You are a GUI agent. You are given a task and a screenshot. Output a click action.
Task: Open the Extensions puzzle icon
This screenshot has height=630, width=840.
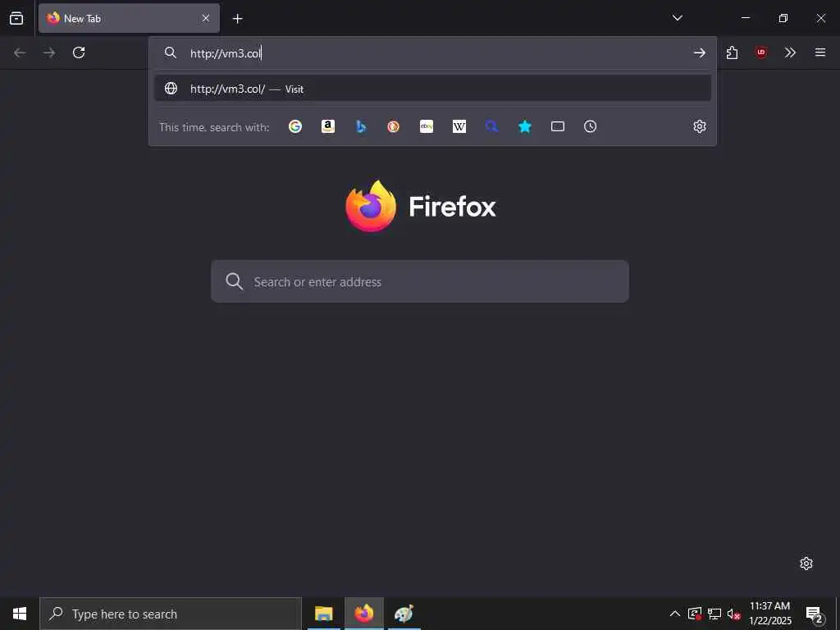pyautogui.click(x=733, y=52)
